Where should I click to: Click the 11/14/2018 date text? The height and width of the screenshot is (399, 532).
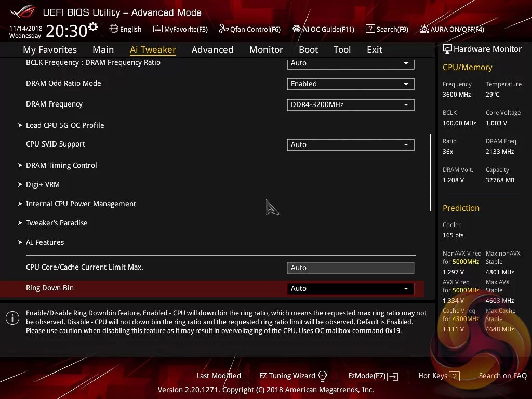click(x=26, y=29)
